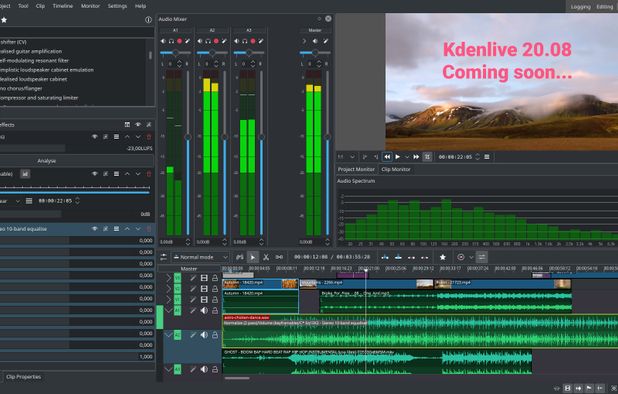Screen dimensions: 618x394
Task: Select the arrow Selection tool
Action: (x=252, y=257)
